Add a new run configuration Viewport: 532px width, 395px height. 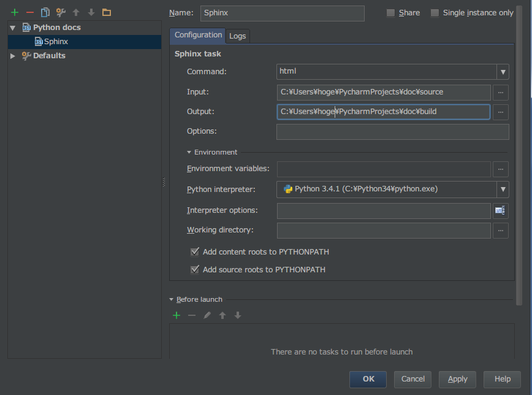(x=14, y=11)
